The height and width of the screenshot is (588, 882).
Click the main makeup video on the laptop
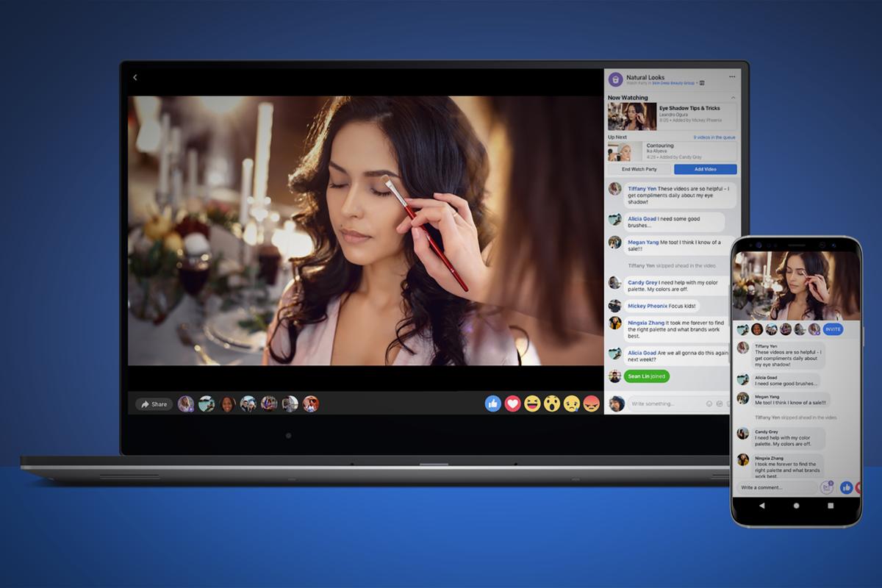[365, 230]
